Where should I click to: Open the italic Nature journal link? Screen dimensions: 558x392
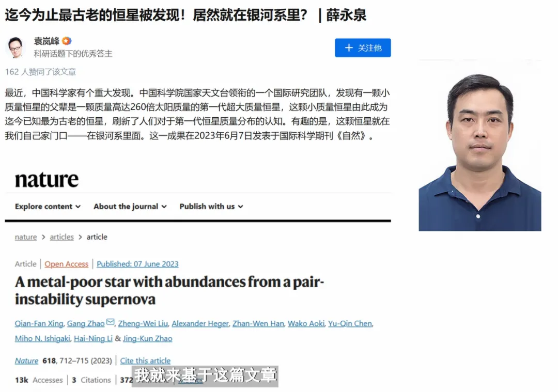click(x=26, y=360)
